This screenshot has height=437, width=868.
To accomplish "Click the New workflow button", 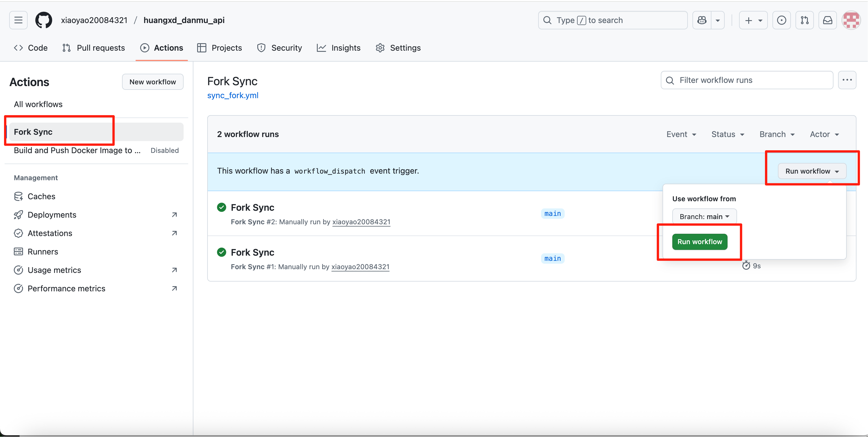I will pyautogui.click(x=153, y=82).
